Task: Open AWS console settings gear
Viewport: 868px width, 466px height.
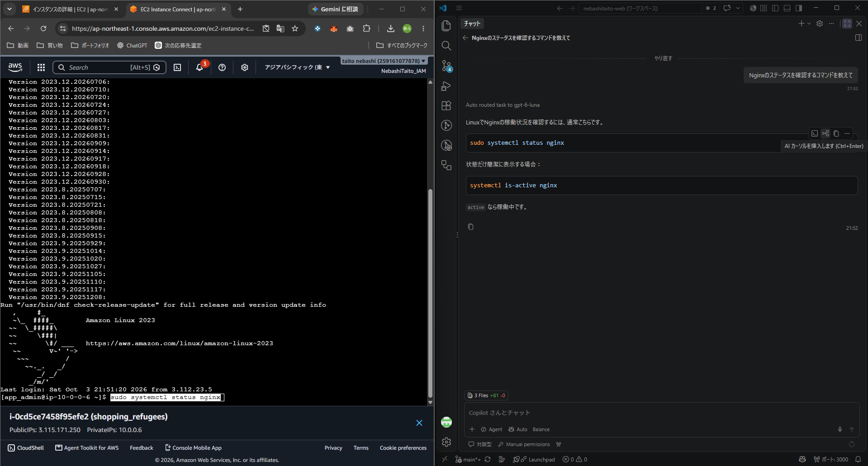Action: pyautogui.click(x=245, y=67)
